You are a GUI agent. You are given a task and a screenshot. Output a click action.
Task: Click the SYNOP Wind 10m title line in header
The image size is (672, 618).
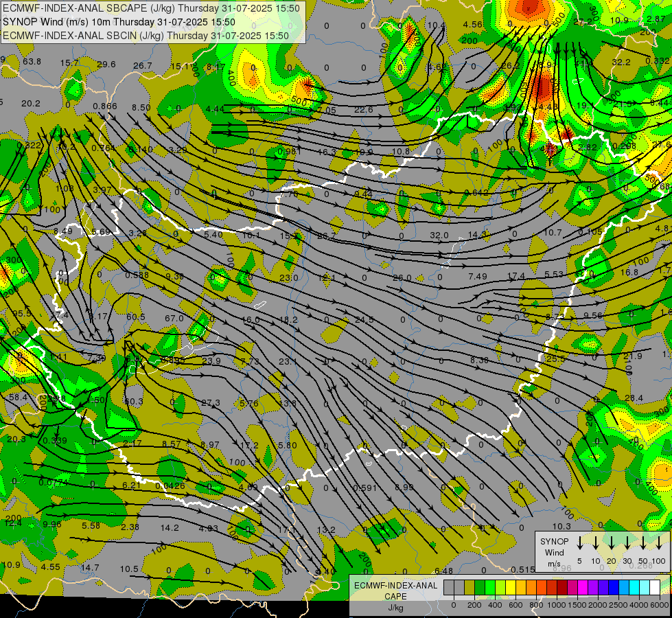tap(119, 22)
